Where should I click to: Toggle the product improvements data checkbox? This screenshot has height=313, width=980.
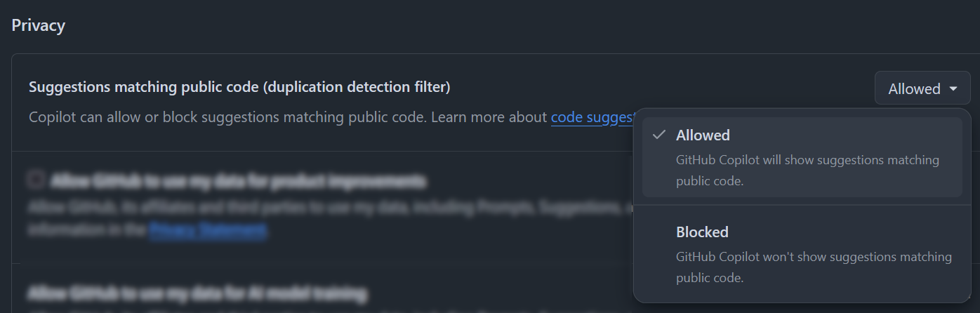37,180
